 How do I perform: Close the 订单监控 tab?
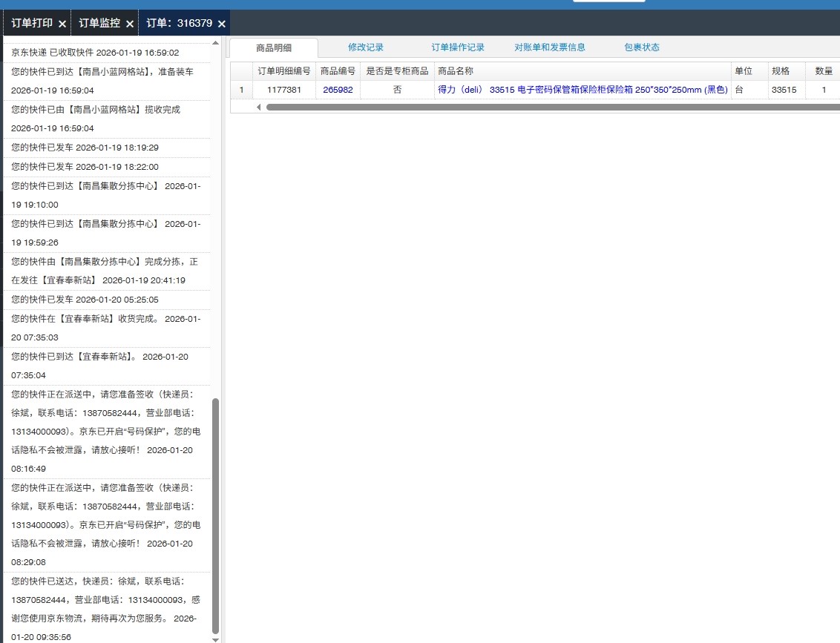click(x=130, y=24)
